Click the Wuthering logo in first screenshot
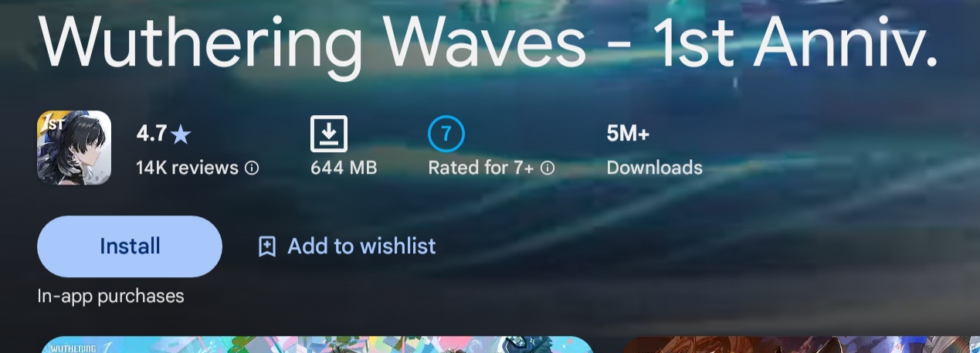 click(75, 347)
